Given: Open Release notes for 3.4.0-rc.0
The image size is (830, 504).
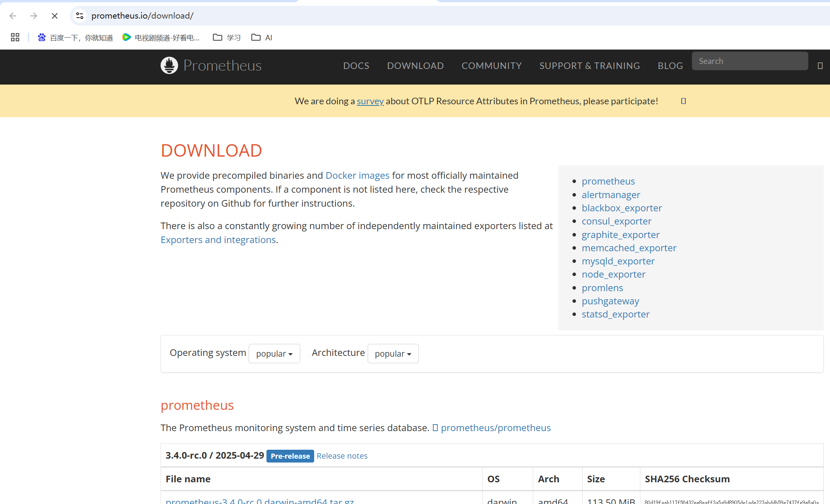Looking at the screenshot, I should (342, 456).
